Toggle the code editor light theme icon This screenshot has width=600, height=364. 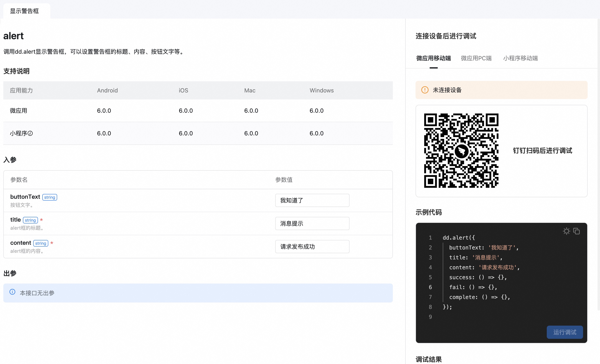coord(566,231)
